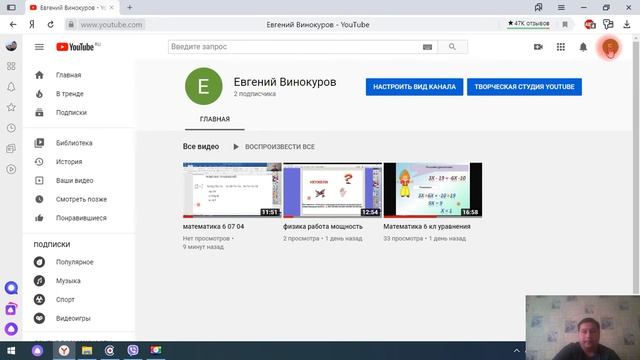Open the notifications bell in YouTube header
The height and width of the screenshot is (360, 640).
pyautogui.click(x=583, y=47)
